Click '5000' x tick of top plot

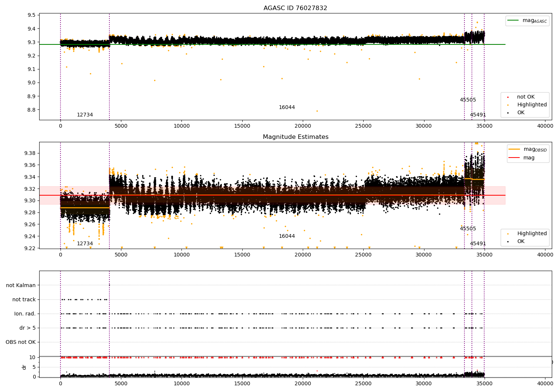(x=121, y=126)
